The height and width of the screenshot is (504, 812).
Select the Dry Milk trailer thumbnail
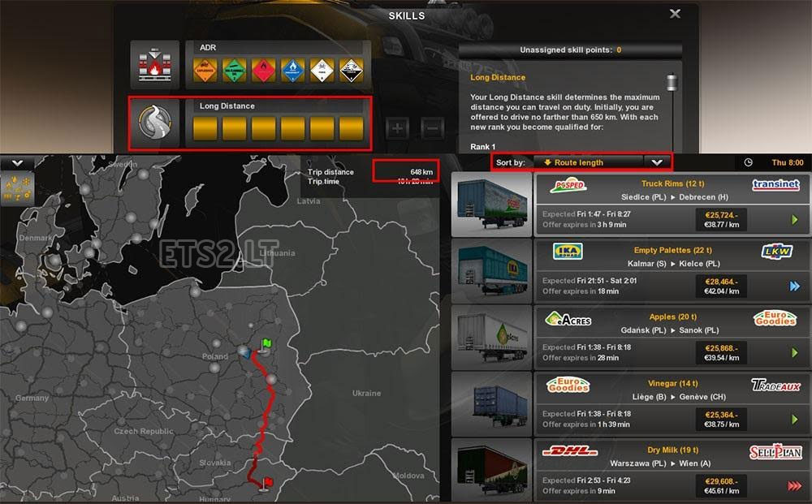click(492, 470)
